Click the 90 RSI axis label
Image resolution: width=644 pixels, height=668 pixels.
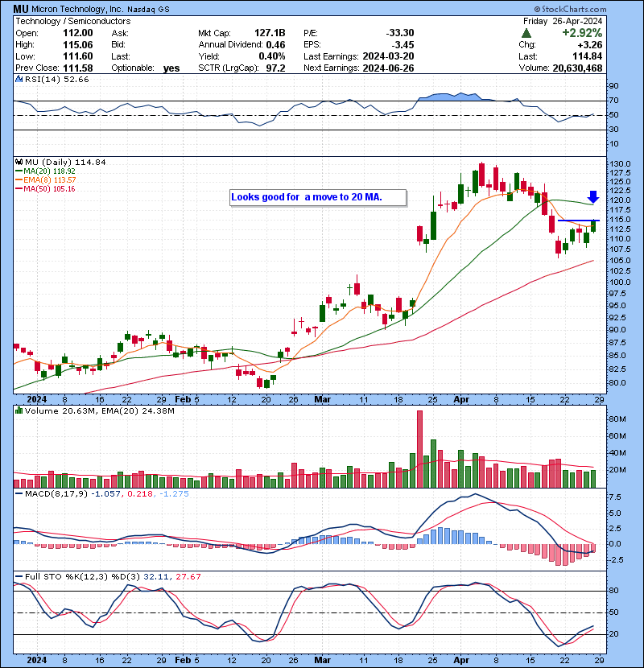pos(613,85)
